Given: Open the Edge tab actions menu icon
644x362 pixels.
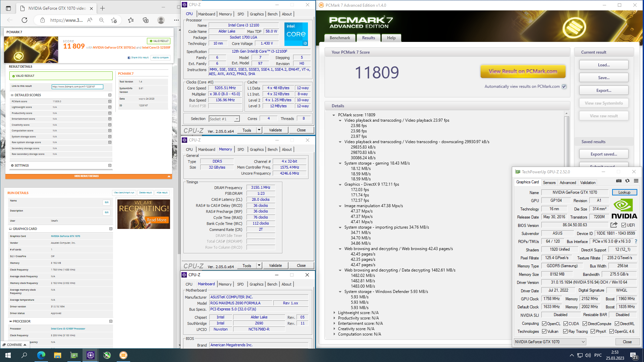Looking at the screenshot, I should click(8, 8).
